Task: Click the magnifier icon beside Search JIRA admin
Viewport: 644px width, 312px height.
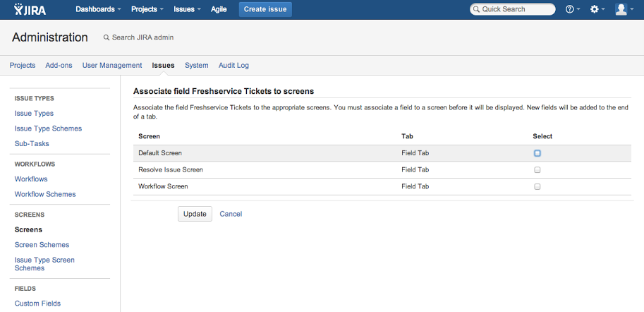Action: [107, 37]
